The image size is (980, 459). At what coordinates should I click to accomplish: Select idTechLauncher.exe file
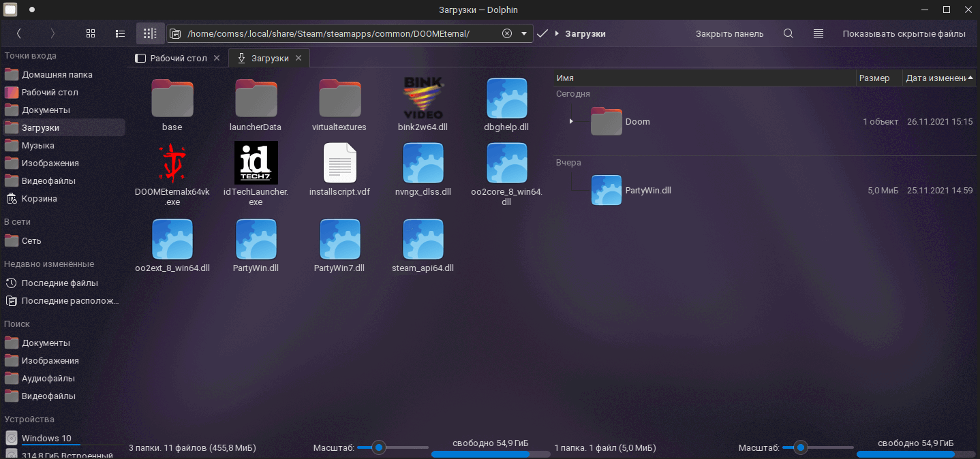point(256,174)
